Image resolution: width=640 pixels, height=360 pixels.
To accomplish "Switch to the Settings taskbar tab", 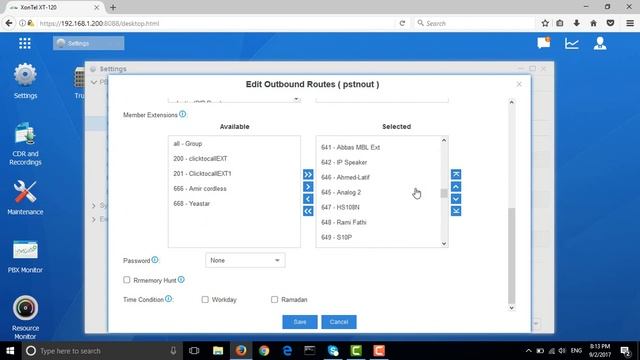I will [89, 43].
